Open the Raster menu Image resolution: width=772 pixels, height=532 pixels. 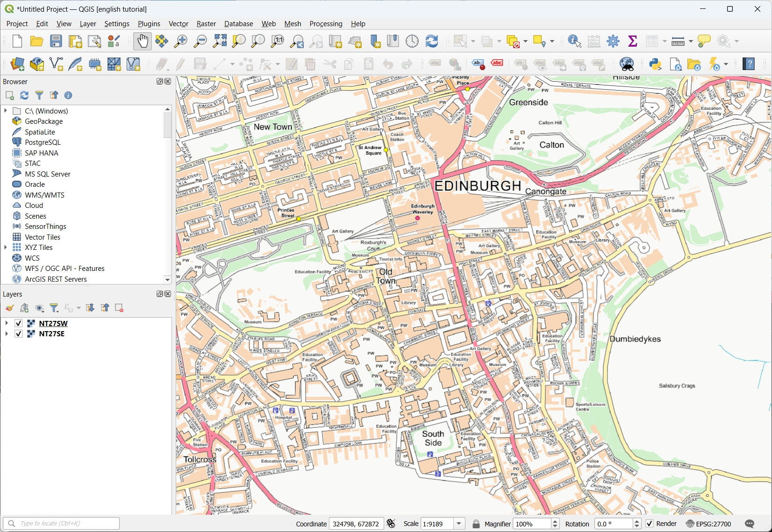(x=206, y=24)
